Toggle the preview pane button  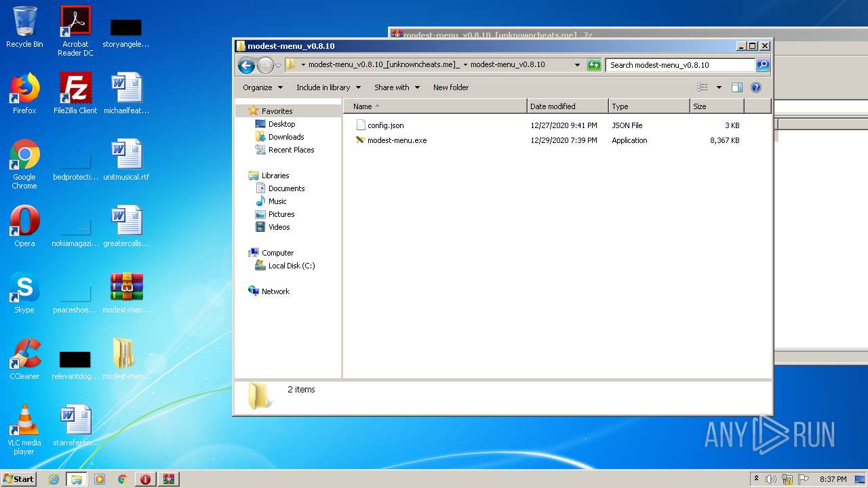[737, 87]
